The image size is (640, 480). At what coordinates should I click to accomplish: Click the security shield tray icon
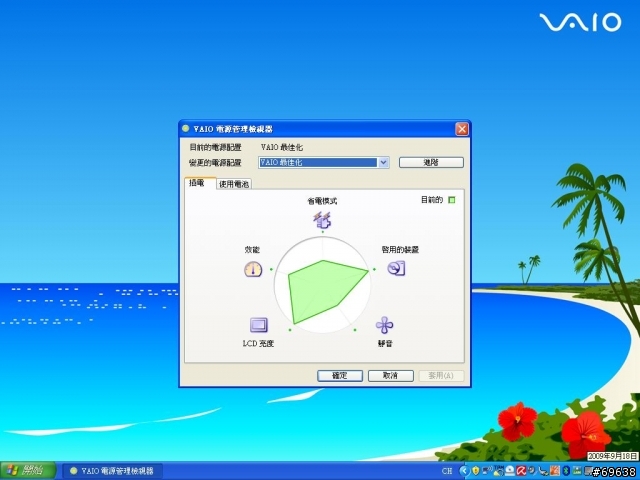(x=476, y=471)
